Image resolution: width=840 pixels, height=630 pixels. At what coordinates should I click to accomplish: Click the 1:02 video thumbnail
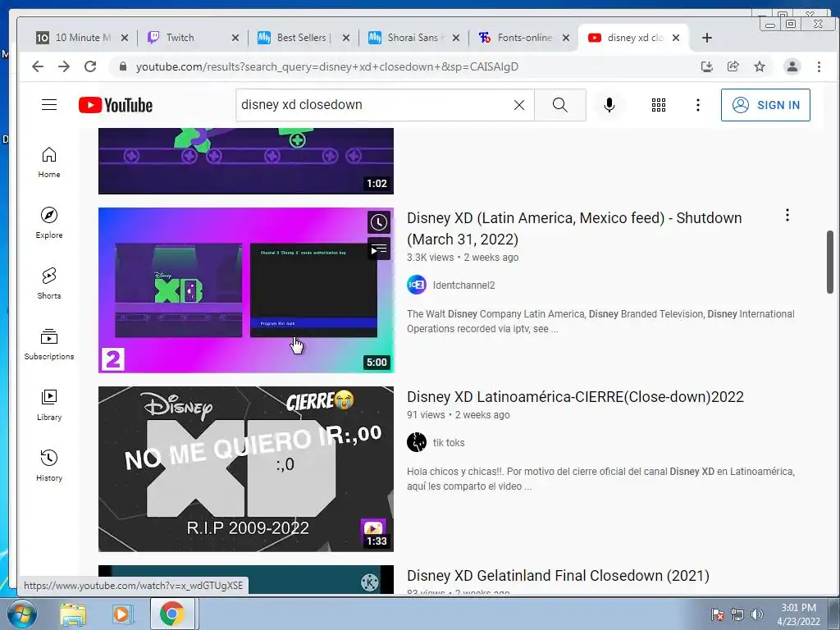click(x=246, y=161)
